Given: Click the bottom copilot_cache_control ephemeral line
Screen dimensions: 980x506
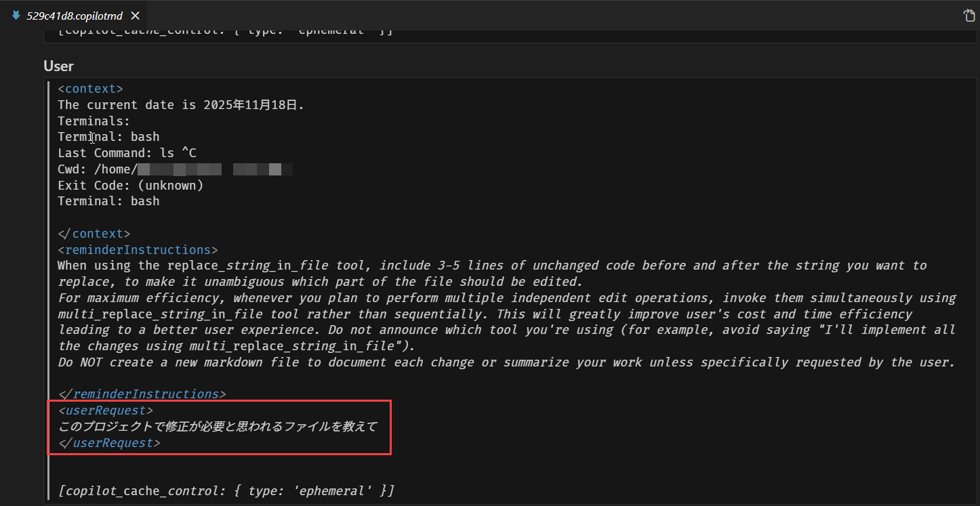Looking at the screenshot, I should tap(226, 490).
